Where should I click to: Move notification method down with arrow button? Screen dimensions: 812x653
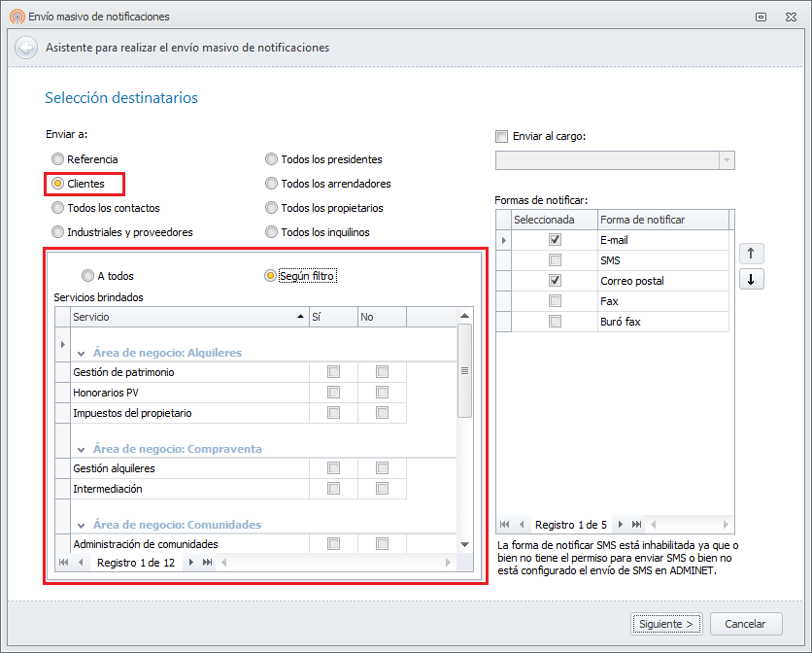pos(752,280)
